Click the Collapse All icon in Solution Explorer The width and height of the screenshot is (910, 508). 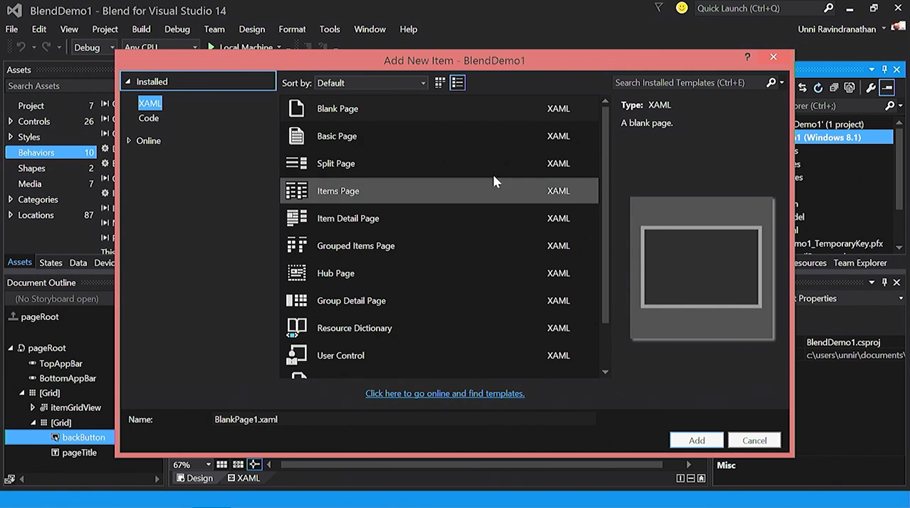point(834,88)
